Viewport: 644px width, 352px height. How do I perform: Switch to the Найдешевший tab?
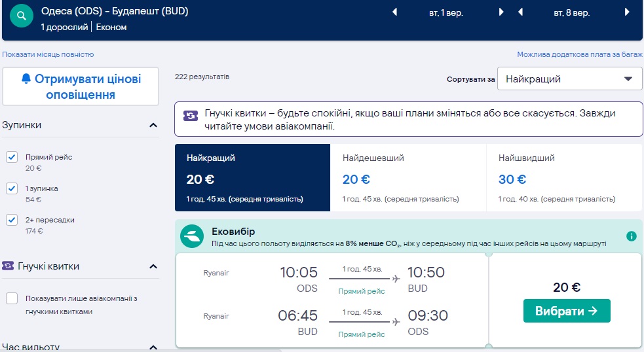pyautogui.click(x=407, y=178)
